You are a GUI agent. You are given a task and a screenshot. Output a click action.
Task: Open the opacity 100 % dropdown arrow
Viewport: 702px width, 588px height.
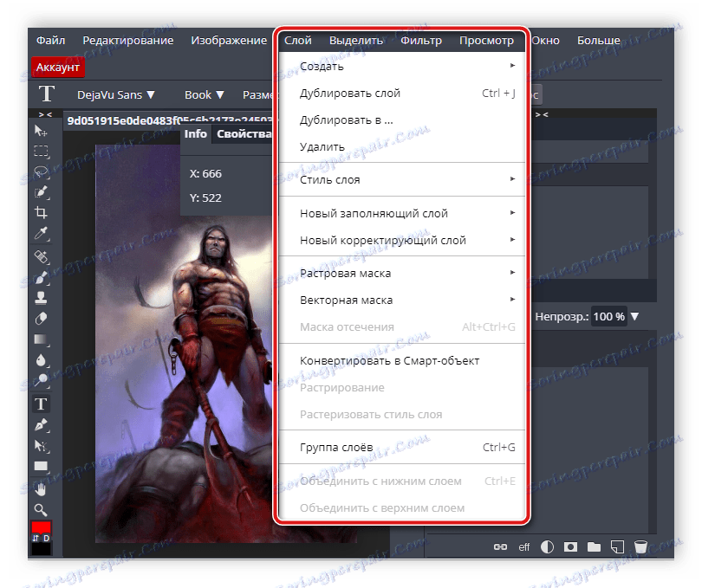coord(634,316)
